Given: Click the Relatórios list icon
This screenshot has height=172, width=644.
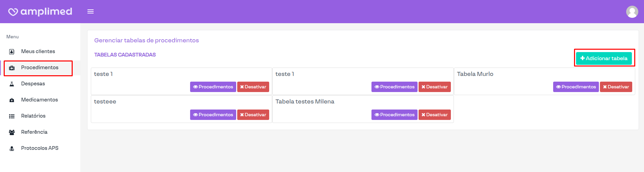Looking at the screenshot, I should (12, 116).
